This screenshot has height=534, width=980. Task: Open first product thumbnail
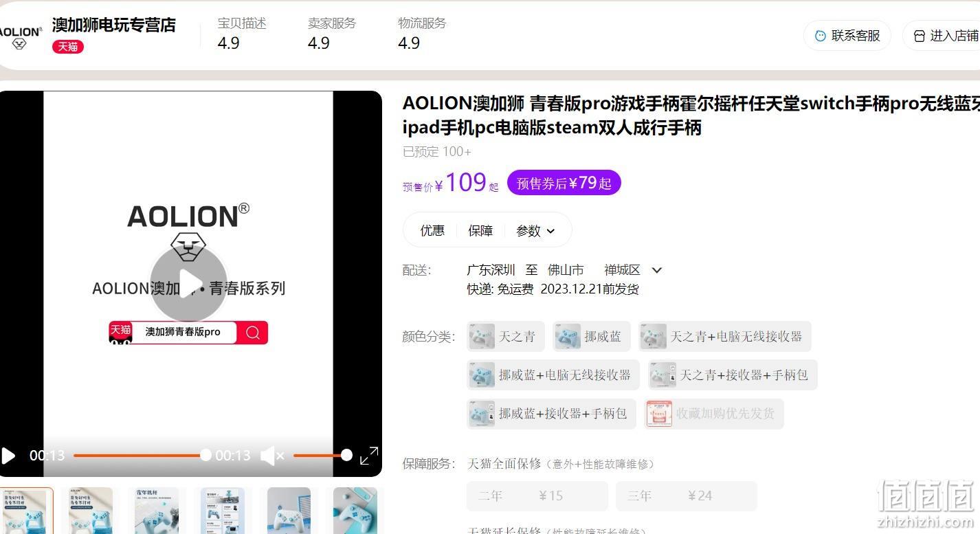tap(25, 511)
